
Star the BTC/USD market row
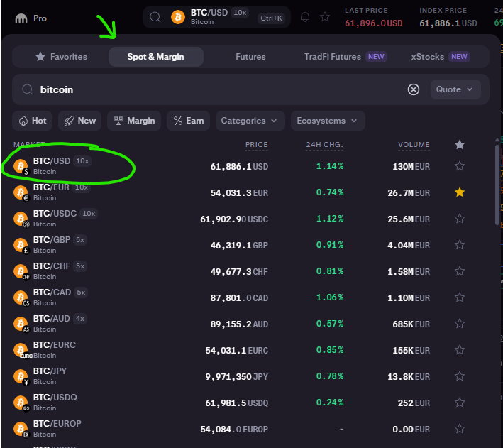460,166
